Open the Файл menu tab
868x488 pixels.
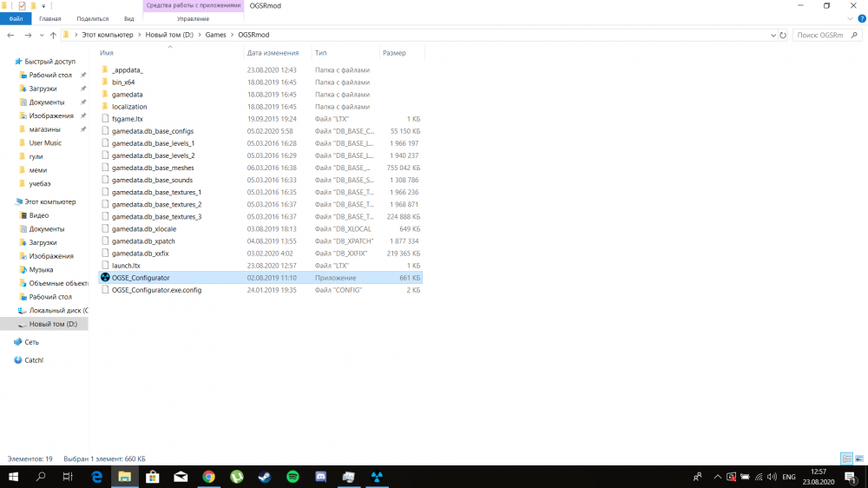coord(15,18)
